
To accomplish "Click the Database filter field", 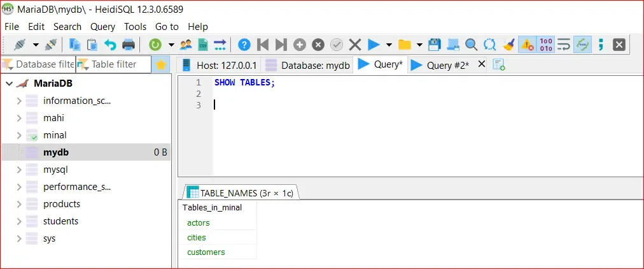I will pyautogui.click(x=38, y=64).
